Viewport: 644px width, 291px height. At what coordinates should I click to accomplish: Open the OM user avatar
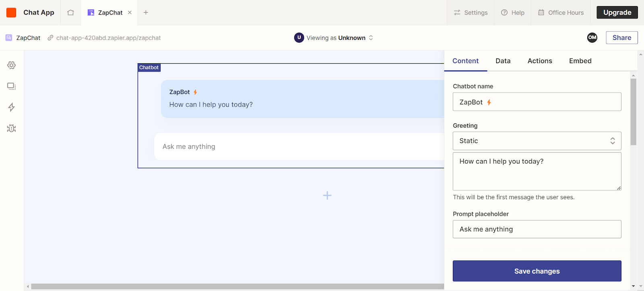click(592, 37)
